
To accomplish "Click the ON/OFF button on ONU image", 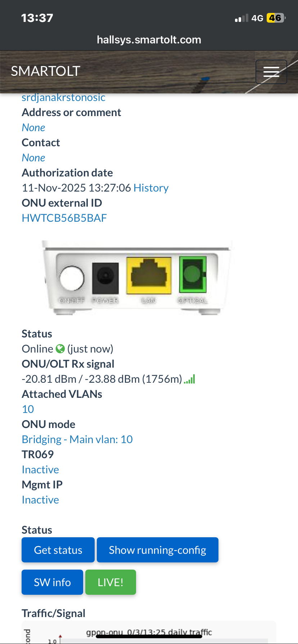I will [72, 278].
